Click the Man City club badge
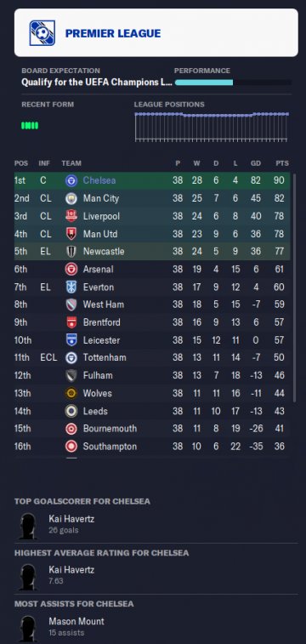 (x=71, y=198)
